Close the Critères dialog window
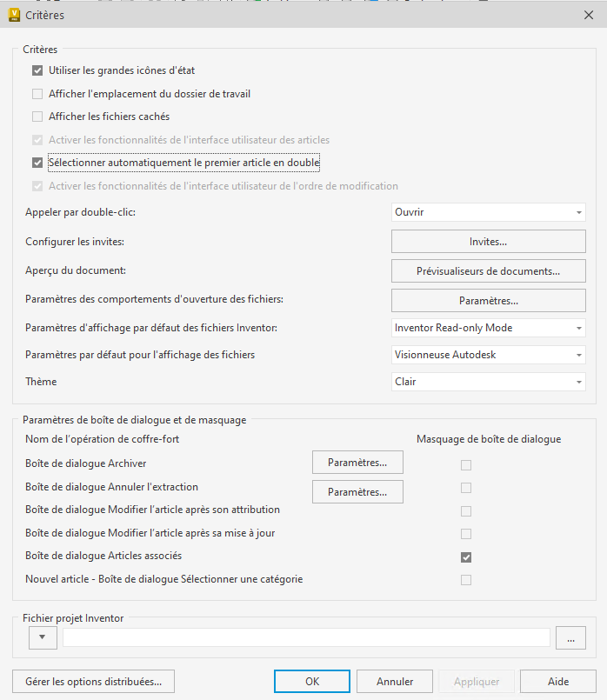607x700 pixels. 589,14
